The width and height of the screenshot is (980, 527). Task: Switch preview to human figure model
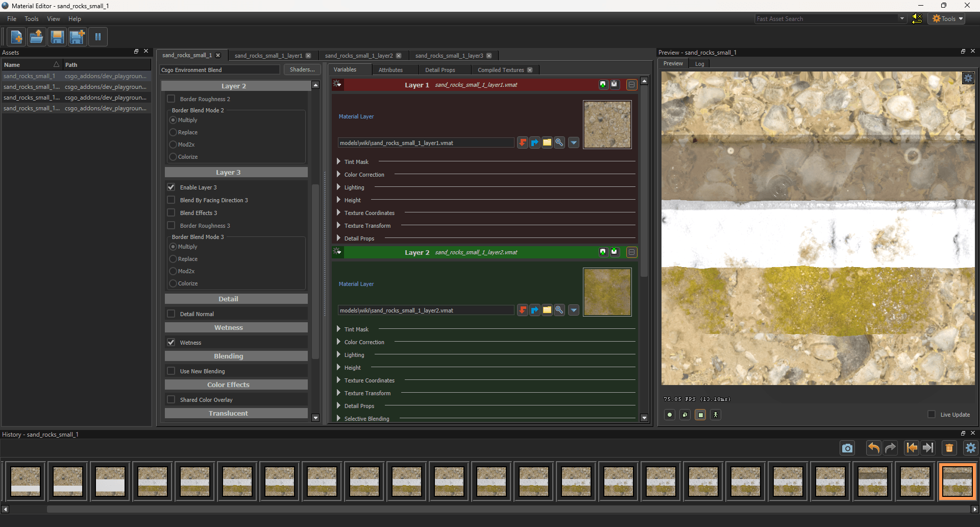(716, 415)
